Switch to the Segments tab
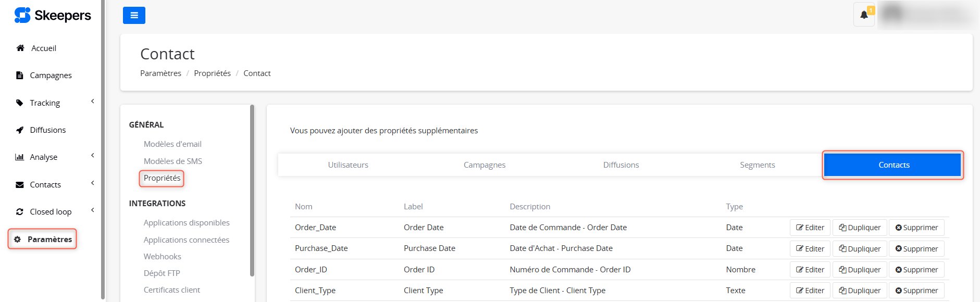 [758, 165]
